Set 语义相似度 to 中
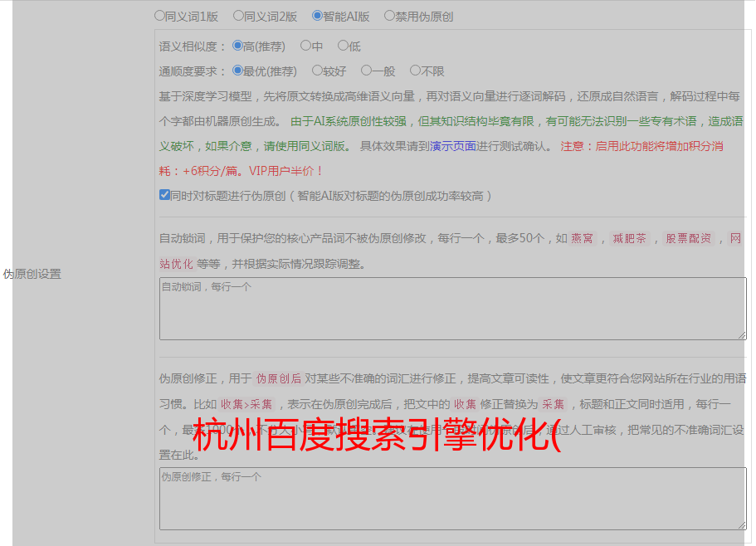Viewport: 756px width, 546px height. point(305,46)
